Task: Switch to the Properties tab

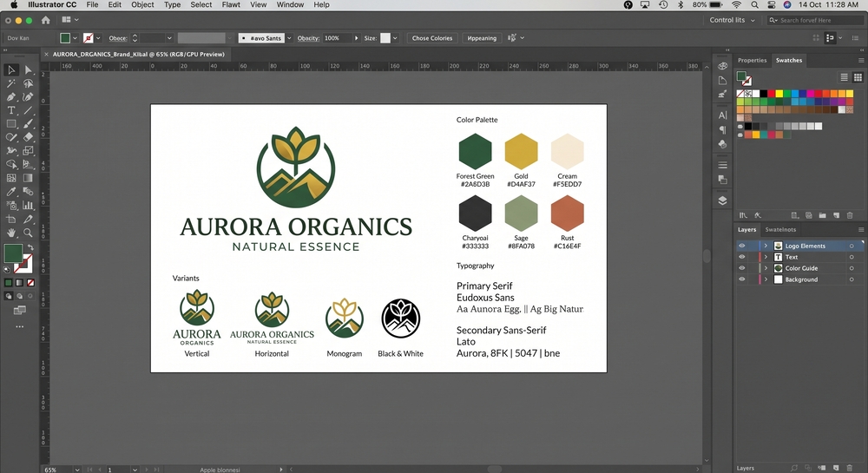Action: point(752,60)
